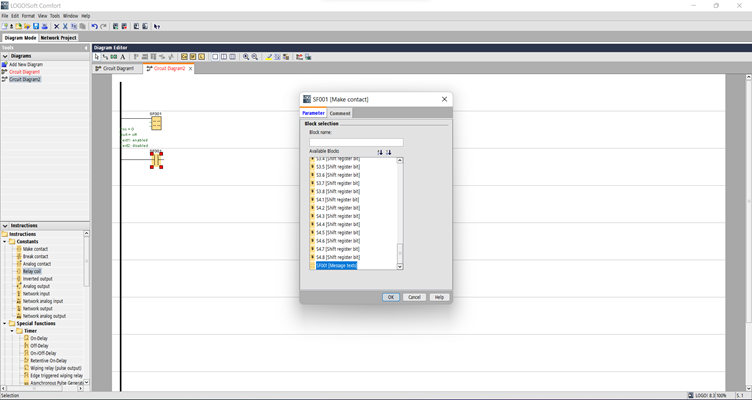Image resolution: width=752 pixels, height=400 pixels.
Task: Click the highlighter pencil toolbar icon
Action: (x=269, y=57)
